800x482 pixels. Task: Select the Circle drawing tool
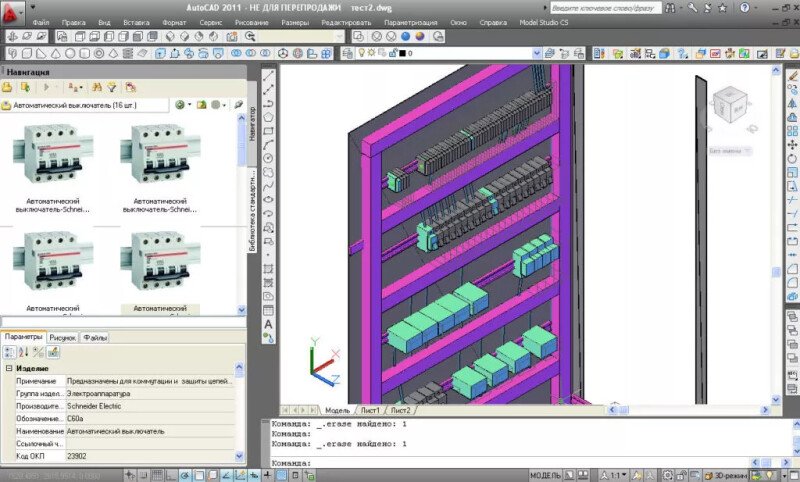pyautogui.click(x=268, y=158)
